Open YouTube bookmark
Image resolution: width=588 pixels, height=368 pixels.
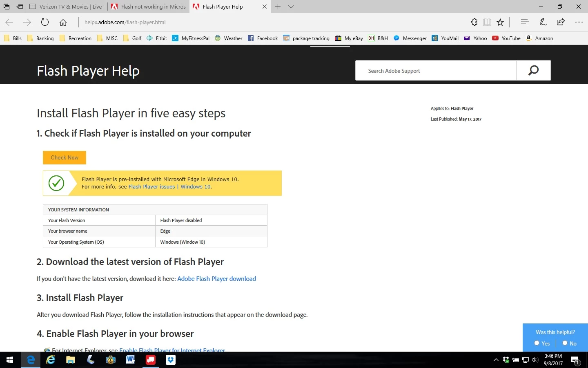pos(506,38)
